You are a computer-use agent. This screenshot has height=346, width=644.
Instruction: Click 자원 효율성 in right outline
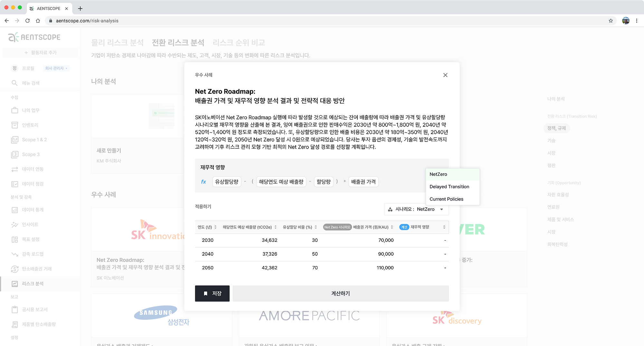coord(558,195)
